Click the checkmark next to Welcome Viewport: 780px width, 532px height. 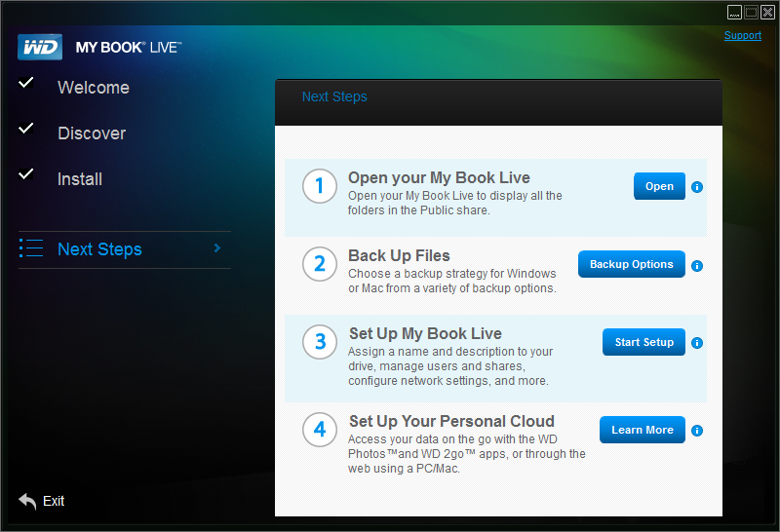click(26, 82)
